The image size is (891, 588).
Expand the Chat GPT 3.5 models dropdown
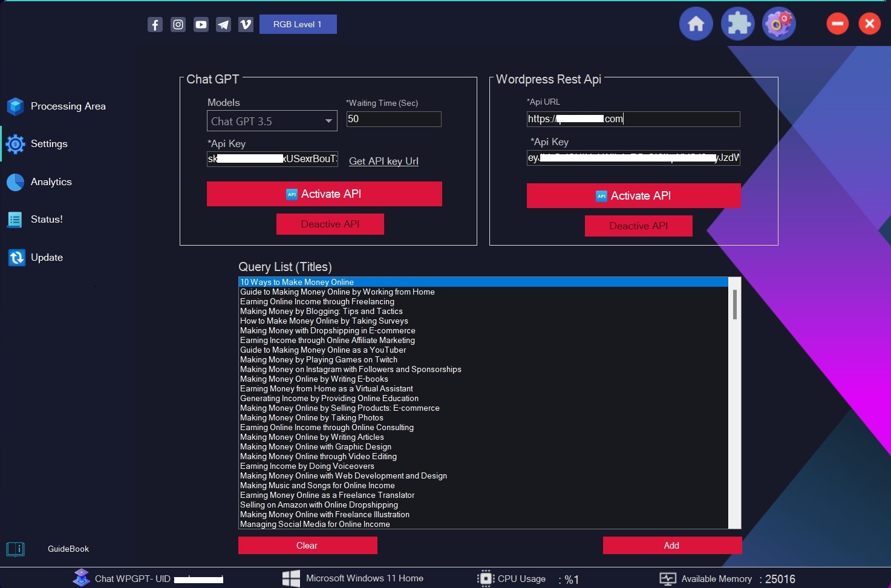(x=272, y=121)
